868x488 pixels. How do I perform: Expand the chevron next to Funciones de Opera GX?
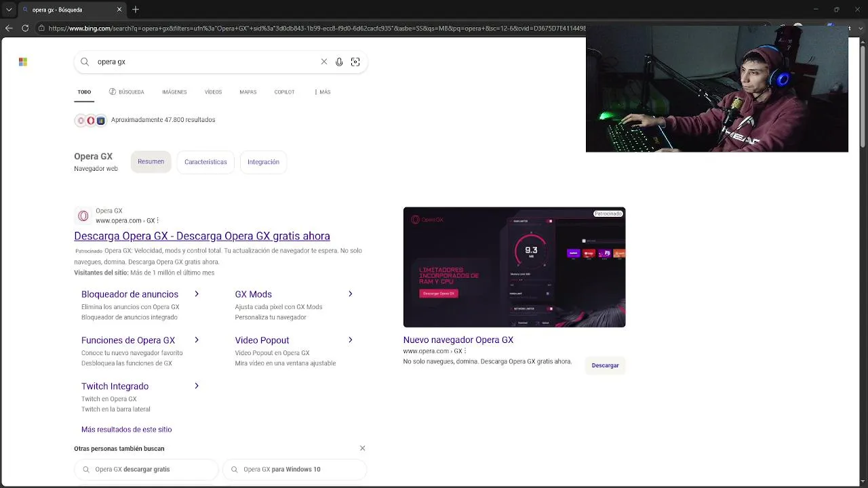[x=197, y=340]
